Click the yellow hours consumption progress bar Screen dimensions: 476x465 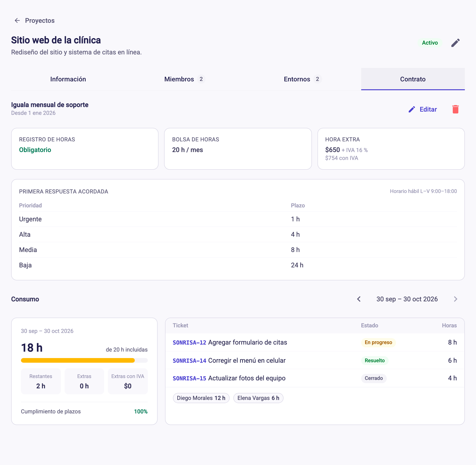click(x=84, y=360)
